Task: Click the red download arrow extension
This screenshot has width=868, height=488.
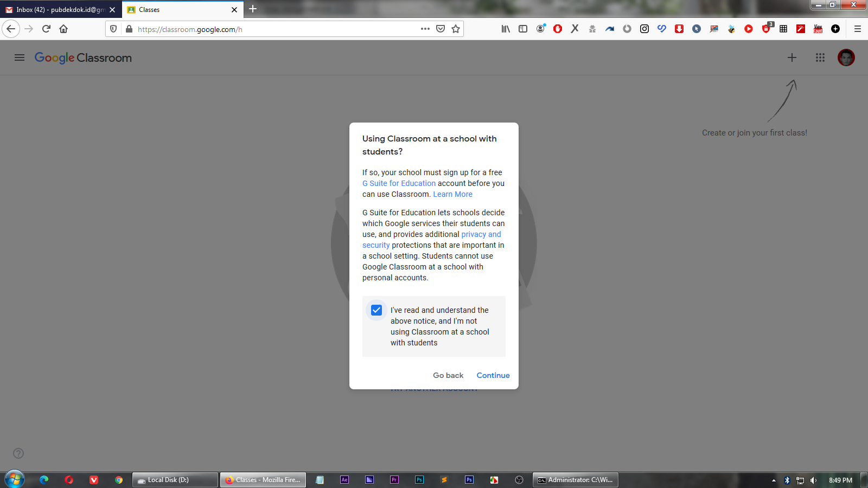Action: coord(679,29)
